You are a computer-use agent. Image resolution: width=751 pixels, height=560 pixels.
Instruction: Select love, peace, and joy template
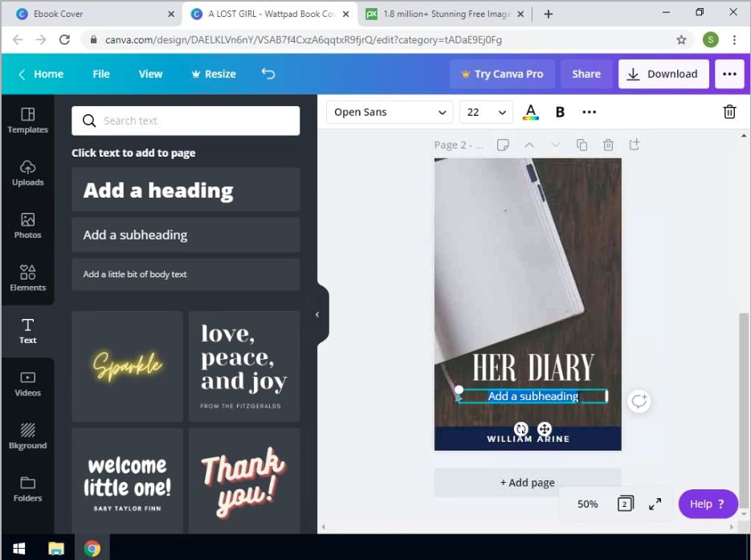tap(244, 366)
